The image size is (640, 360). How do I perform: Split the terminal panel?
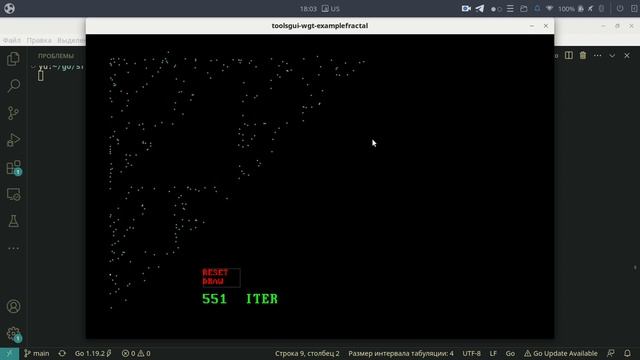point(569,56)
